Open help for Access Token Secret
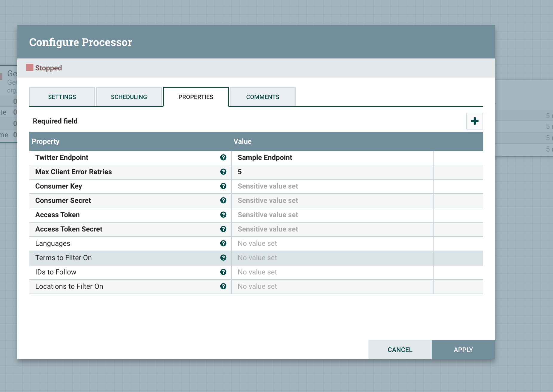This screenshot has width=553, height=392. (x=224, y=229)
